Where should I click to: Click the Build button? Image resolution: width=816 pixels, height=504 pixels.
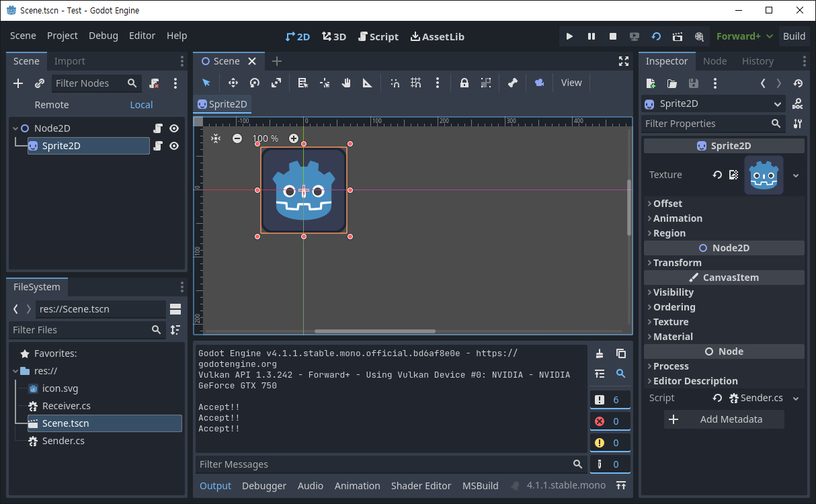[x=794, y=36]
